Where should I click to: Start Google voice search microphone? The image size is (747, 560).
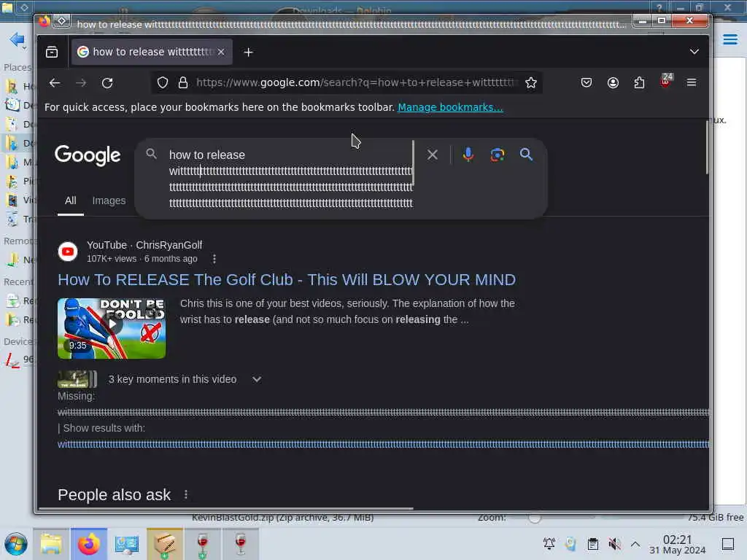(468, 155)
